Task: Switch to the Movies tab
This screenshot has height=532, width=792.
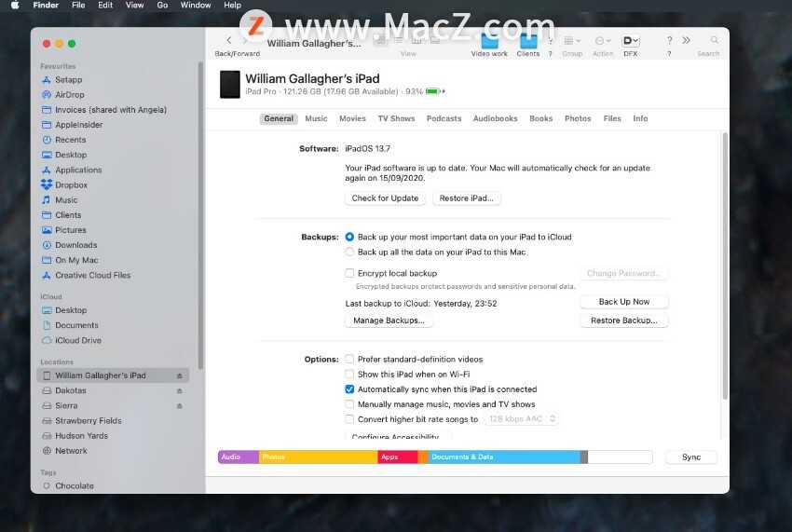Action: (x=352, y=118)
